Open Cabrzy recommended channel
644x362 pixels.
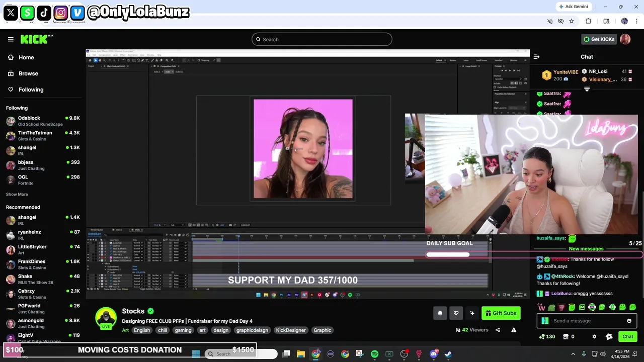coord(43,294)
